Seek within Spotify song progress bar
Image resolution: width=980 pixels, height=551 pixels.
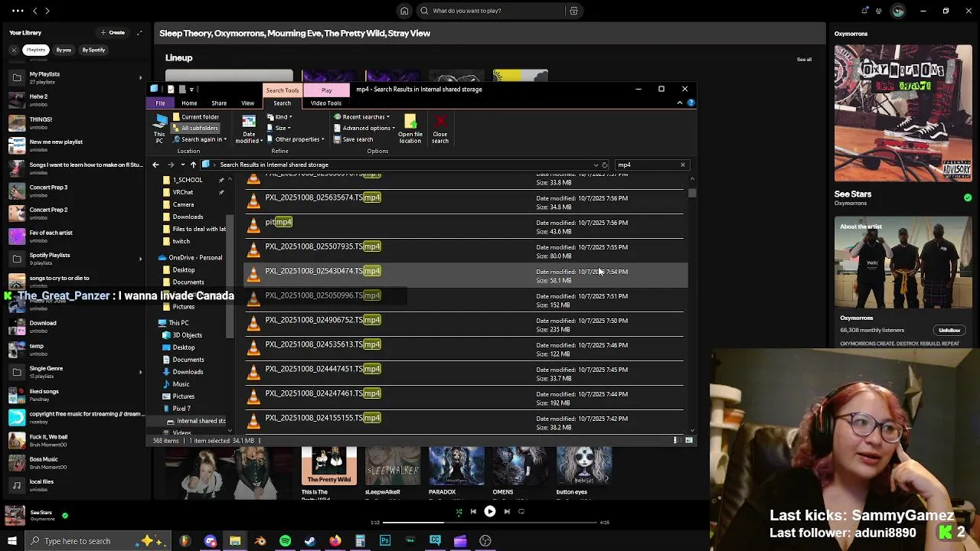(490, 523)
